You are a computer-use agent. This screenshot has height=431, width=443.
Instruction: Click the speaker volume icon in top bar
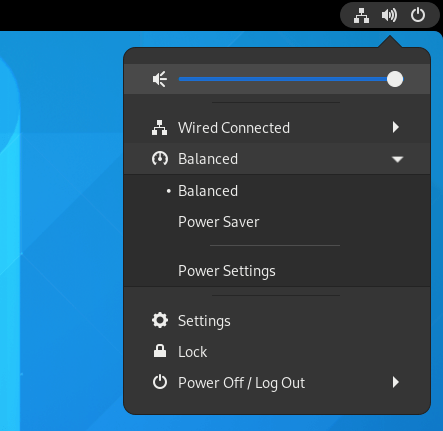(x=389, y=15)
